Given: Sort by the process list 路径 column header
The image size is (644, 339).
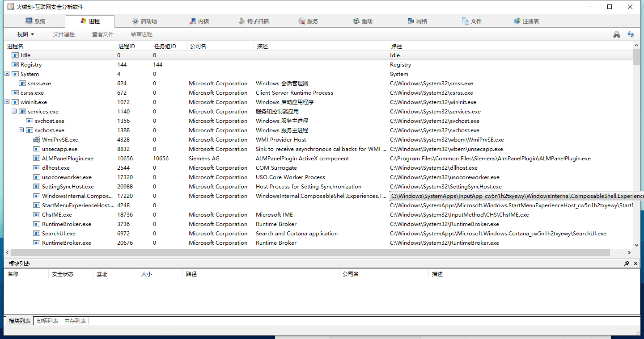Looking at the screenshot, I should tap(510, 46).
